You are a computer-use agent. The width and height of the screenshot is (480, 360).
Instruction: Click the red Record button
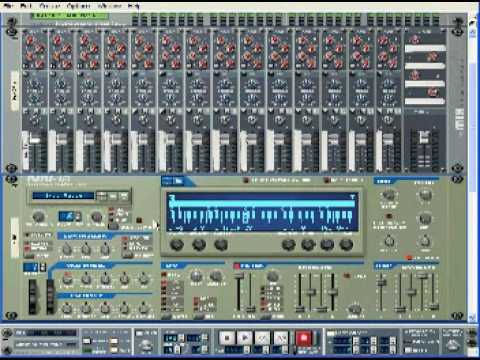[x=304, y=338]
